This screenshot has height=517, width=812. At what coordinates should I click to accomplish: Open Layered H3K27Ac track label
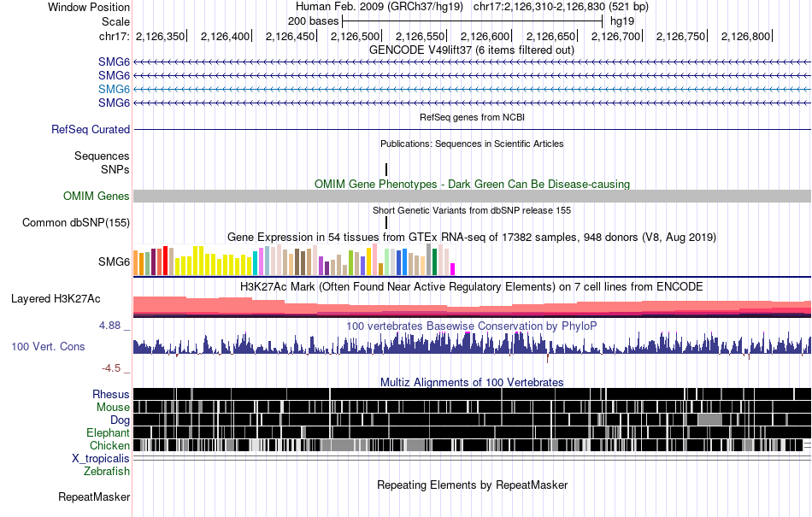56,298
